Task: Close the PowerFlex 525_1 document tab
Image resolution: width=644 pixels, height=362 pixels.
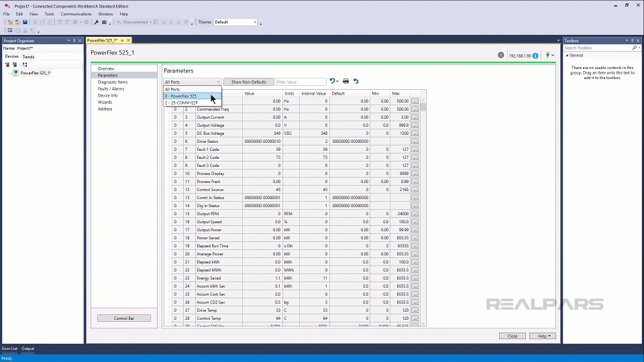Action: coord(129,40)
